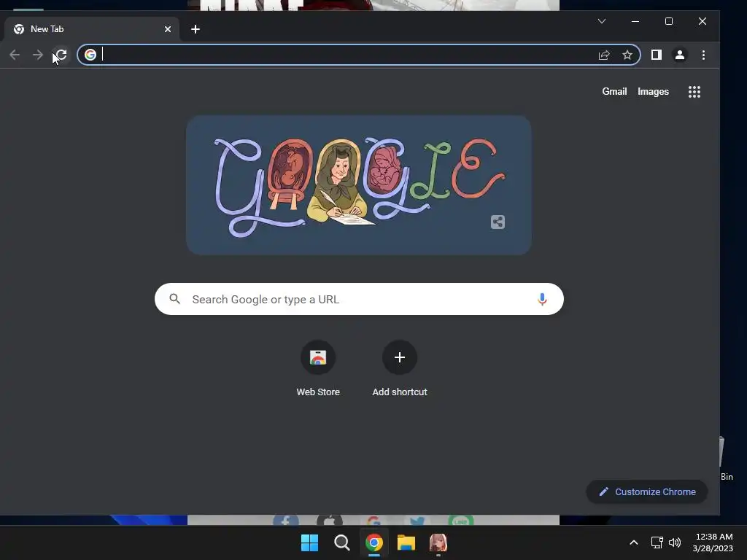Open the Images link

[x=653, y=91]
